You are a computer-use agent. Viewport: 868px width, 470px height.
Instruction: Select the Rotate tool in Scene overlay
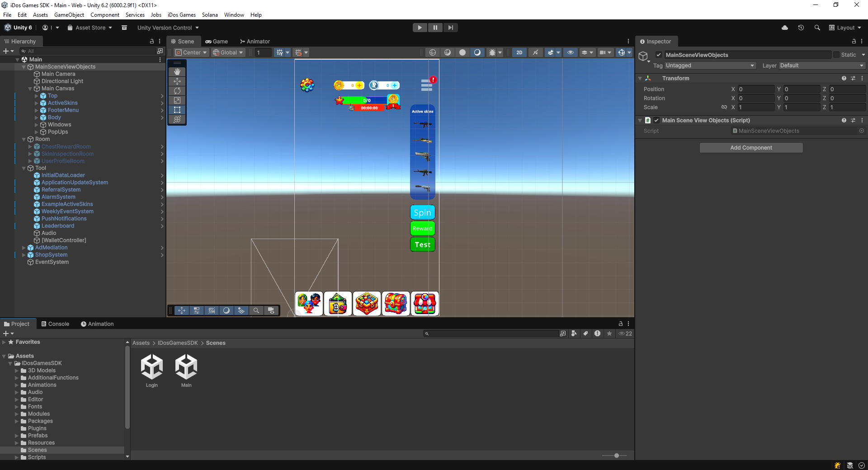[177, 91]
